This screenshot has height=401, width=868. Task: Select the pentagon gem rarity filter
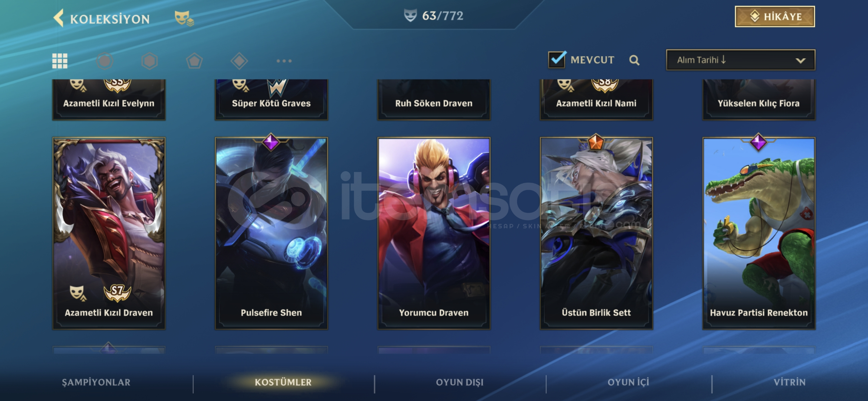(194, 61)
